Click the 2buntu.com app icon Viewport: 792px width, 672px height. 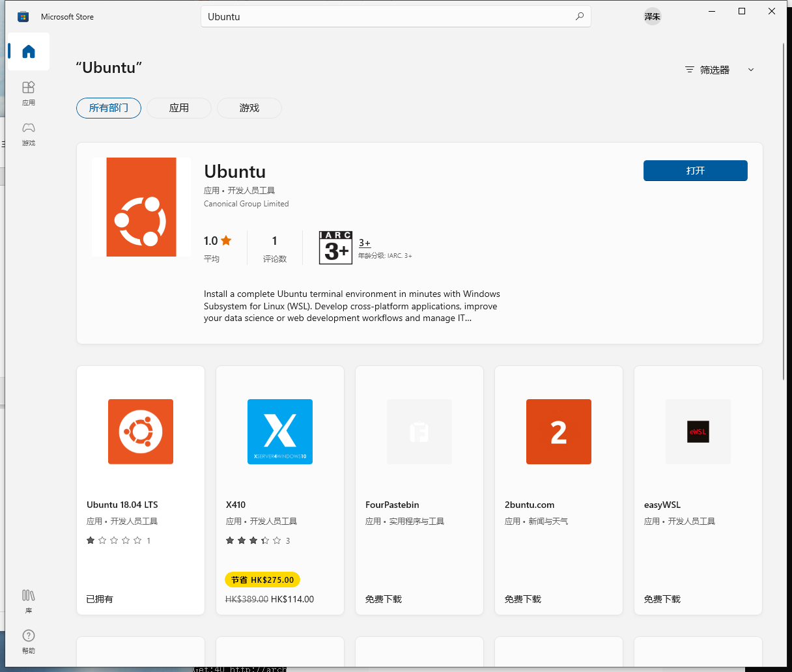point(559,432)
